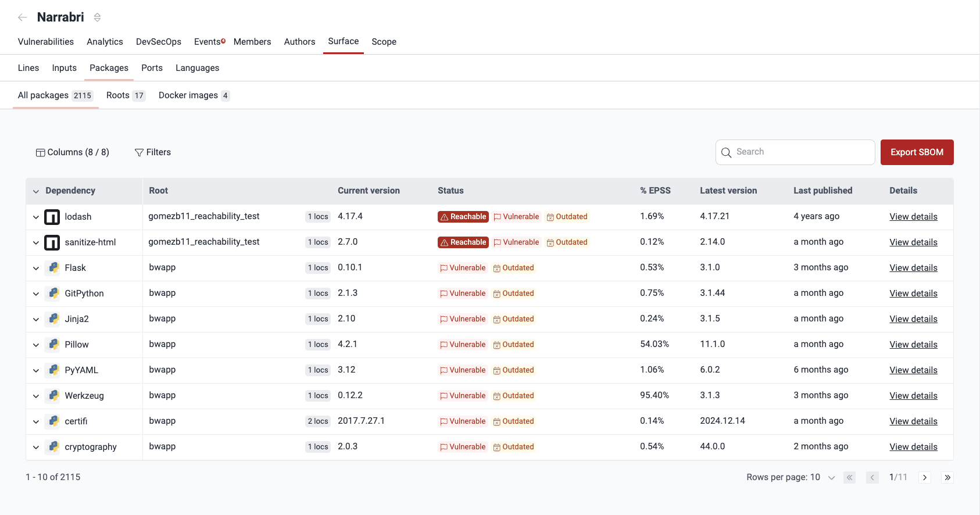View details for Pillow

[913, 345]
